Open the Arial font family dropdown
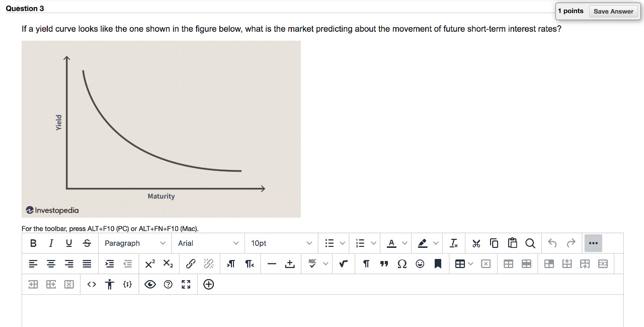644x327 pixels. click(x=208, y=243)
